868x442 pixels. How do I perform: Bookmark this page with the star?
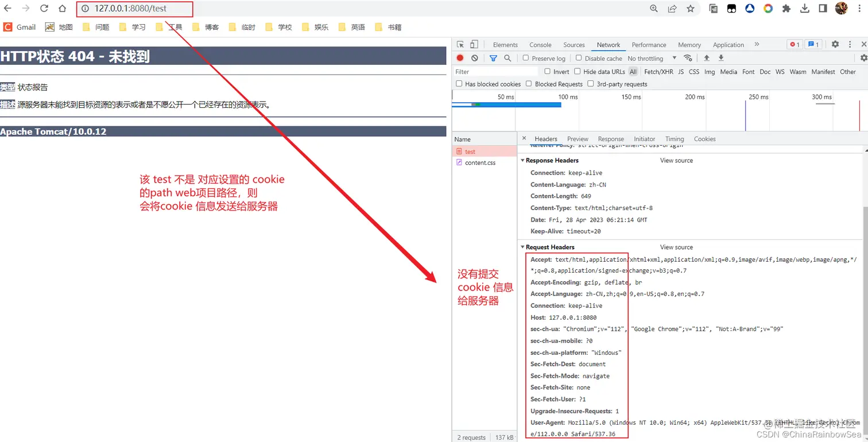coord(691,9)
